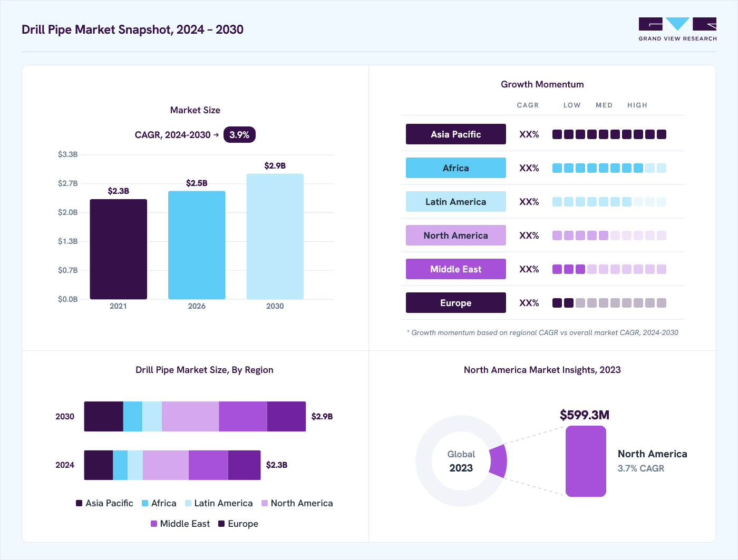Screen dimensions: 738x560
Task: Click the XX% value for Africa
Action: (x=529, y=168)
